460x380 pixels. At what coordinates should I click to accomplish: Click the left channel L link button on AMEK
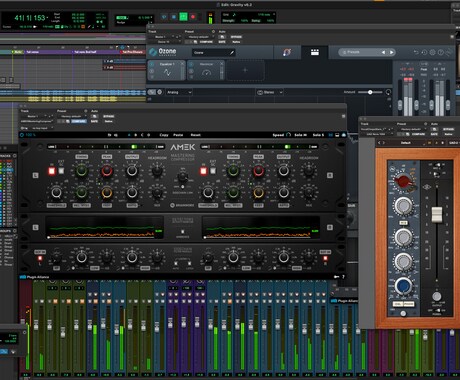[35, 175]
